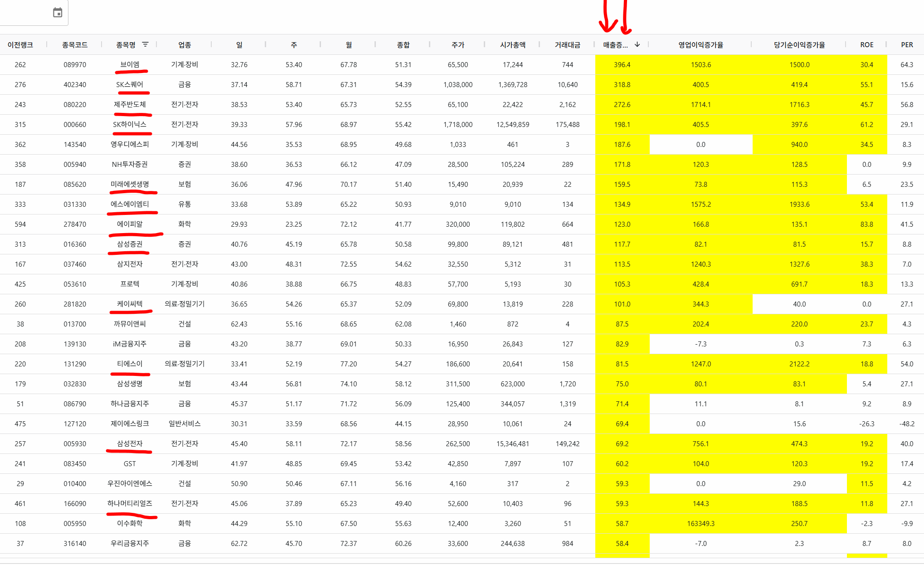Sort table by 업종 column header
Screen dimensions: 924x565
pyautogui.click(x=185, y=45)
